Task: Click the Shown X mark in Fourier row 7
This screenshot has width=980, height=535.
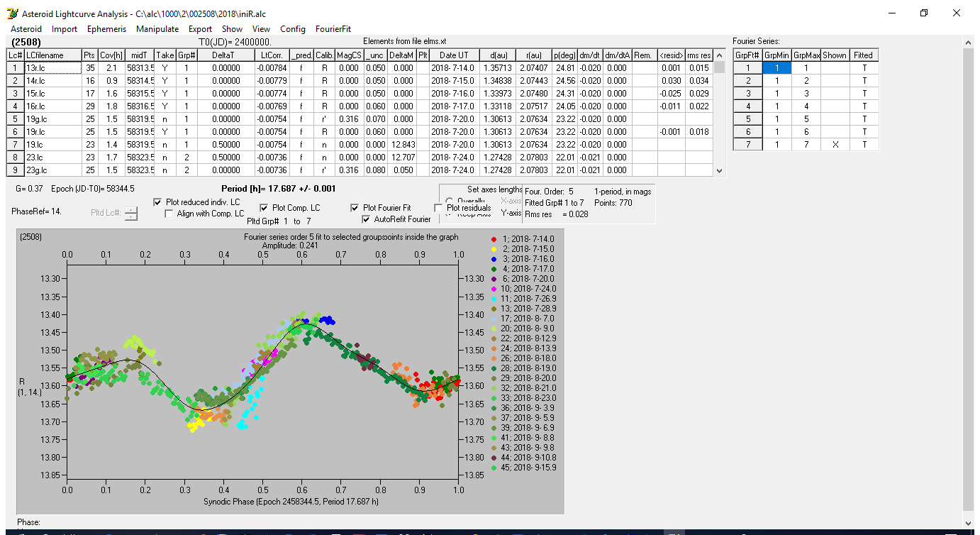Action: pos(835,145)
